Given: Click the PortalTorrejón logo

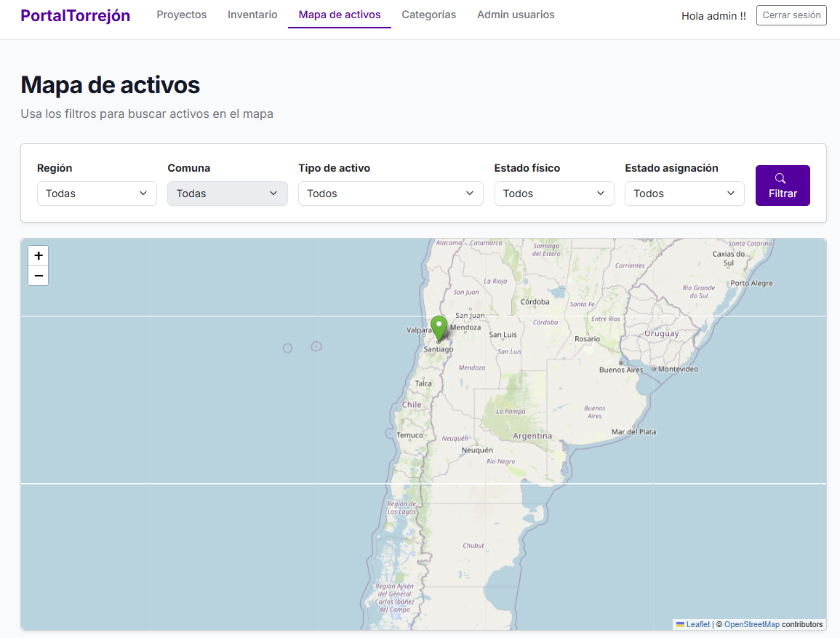Looking at the screenshot, I should pos(75,15).
